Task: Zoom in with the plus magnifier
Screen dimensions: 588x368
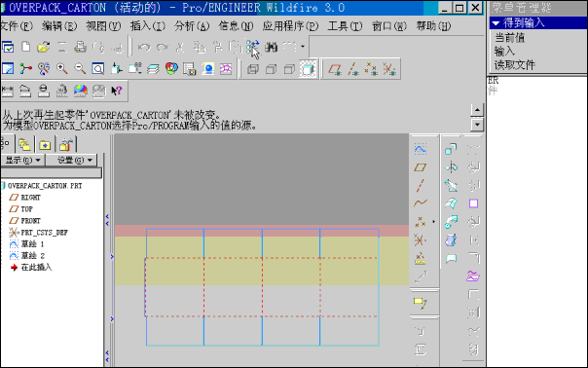Action: (x=62, y=69)
